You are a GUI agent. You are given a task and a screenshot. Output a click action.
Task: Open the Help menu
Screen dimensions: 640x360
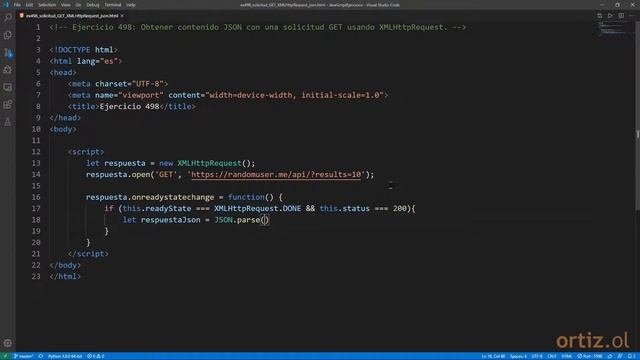coord(131,5)
